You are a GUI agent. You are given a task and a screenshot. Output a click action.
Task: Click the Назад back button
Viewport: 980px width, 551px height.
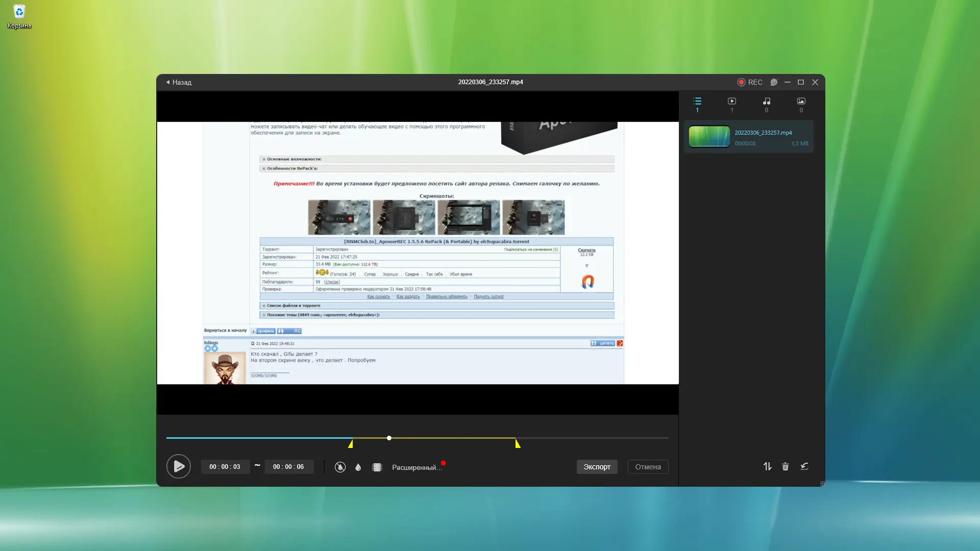click(x=179, y=82)
